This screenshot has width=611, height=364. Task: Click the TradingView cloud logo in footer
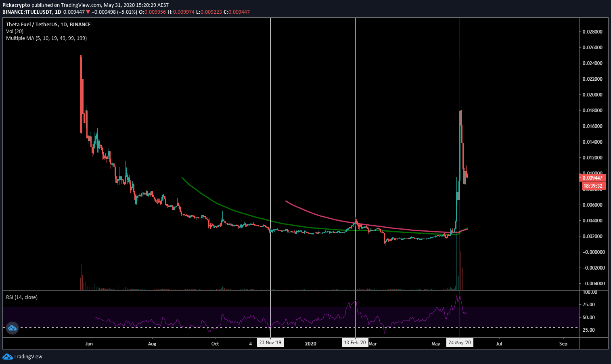click(7, 356)
